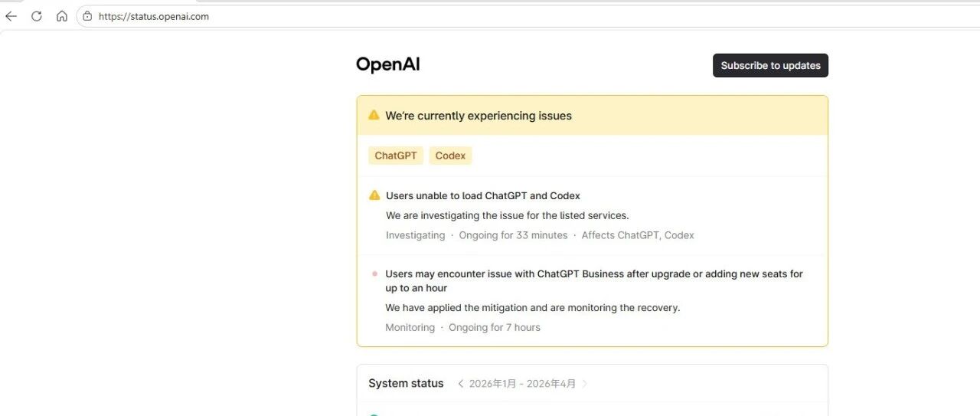980x416 pixels.
Task: Click the browser back arrow
Action: pos(11,16)
